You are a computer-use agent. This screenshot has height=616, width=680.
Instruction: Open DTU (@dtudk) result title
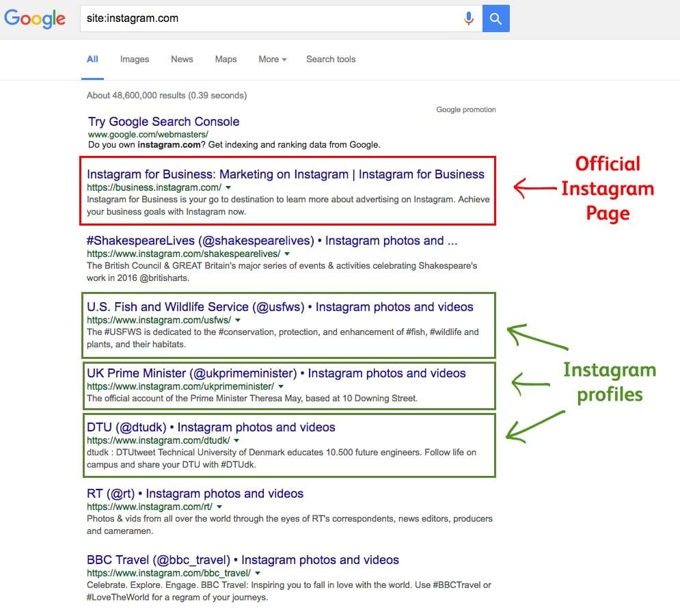click(x=210, y=427)
